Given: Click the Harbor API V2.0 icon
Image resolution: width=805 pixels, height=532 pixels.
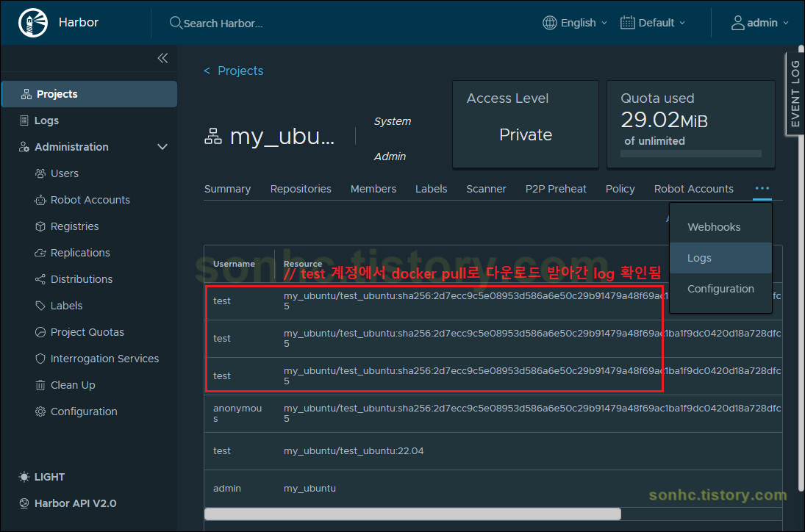Looking at the screenshot, I should (24, 503).
